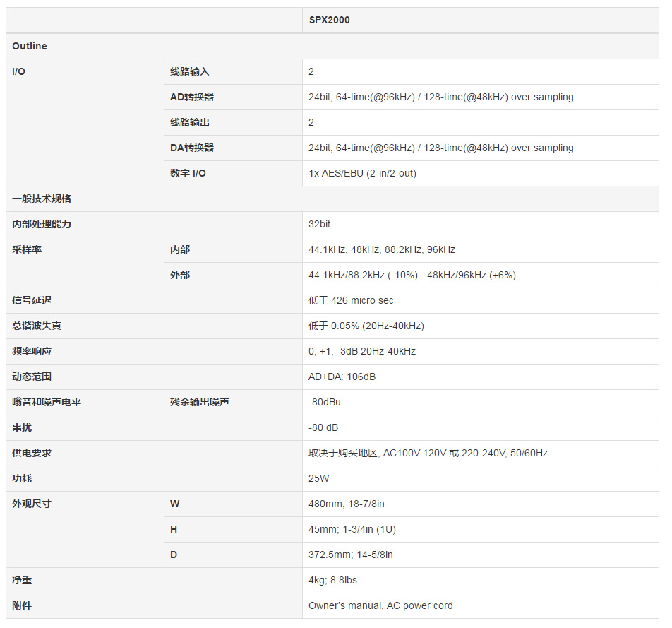Image resolution: width=672 pixels, height=628 pixels.
Task: Click the 信号延迟 row label
Action: coord(32,300)
